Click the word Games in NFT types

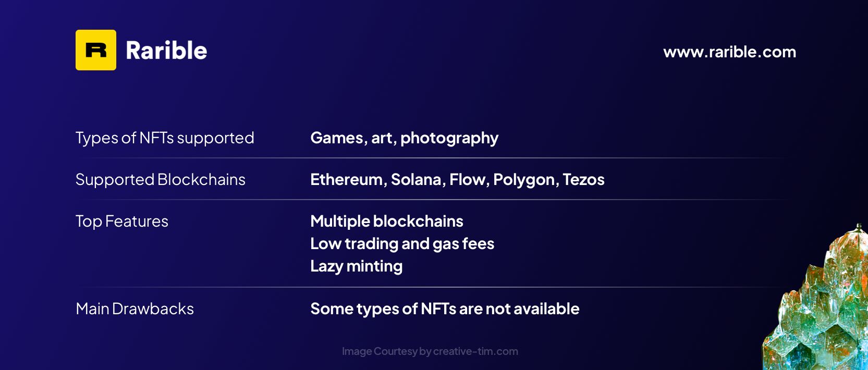coord(337,138)
